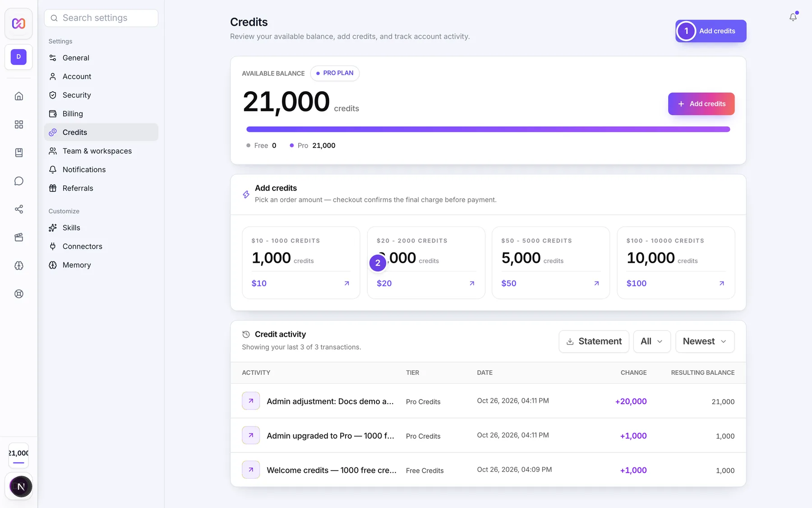
Task: Choose the $100 10,000 credits package
Action: tap(676, 262)
